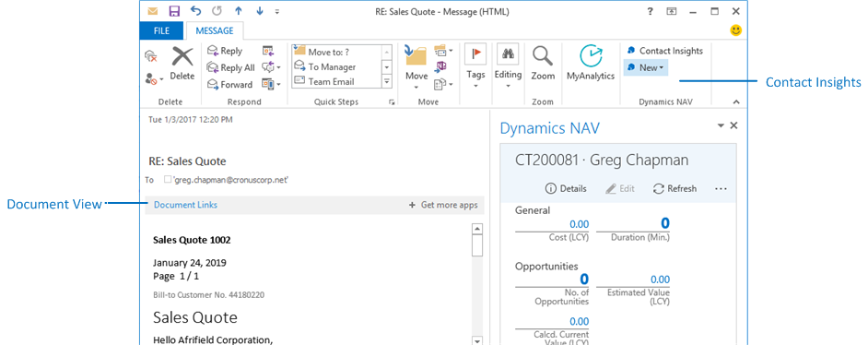Open the FILE tab
The image size is (868, 345).
tap(161, 31)
